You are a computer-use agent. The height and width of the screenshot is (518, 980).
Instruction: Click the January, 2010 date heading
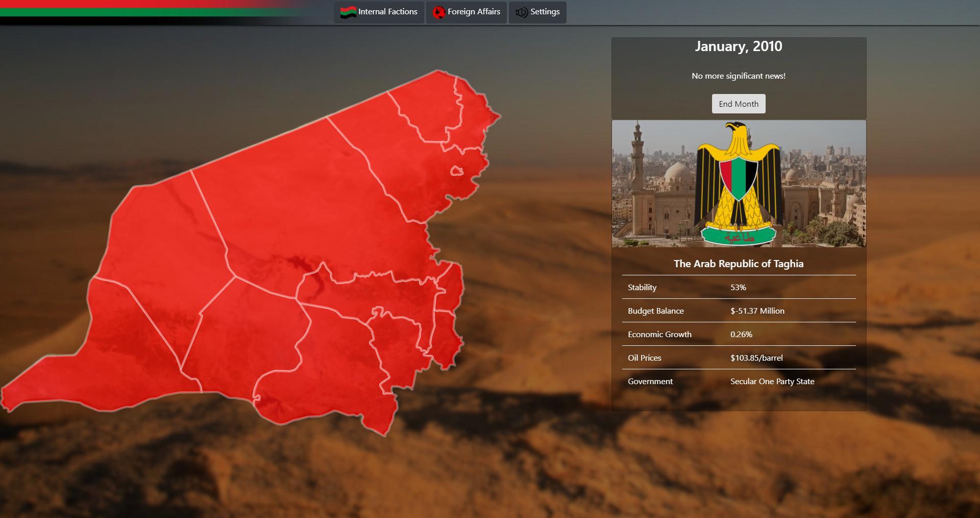[x=738, y=46]
